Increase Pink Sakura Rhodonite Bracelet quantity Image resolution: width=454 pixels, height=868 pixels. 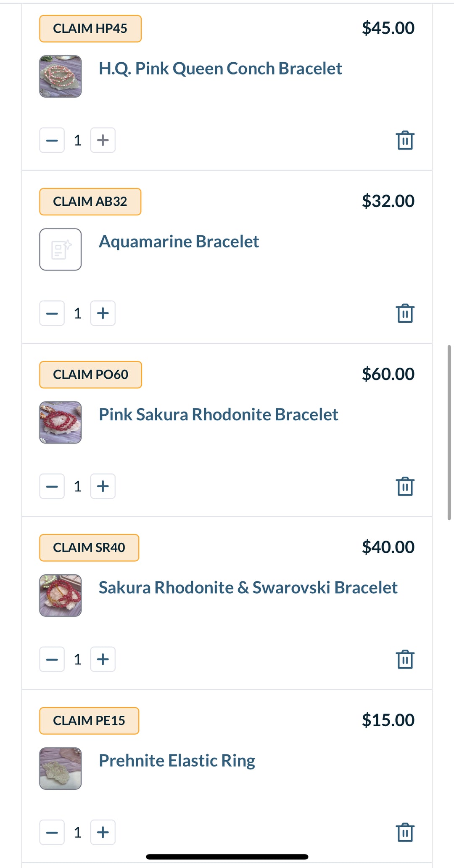pyautogui.click(x=103, y=486)
